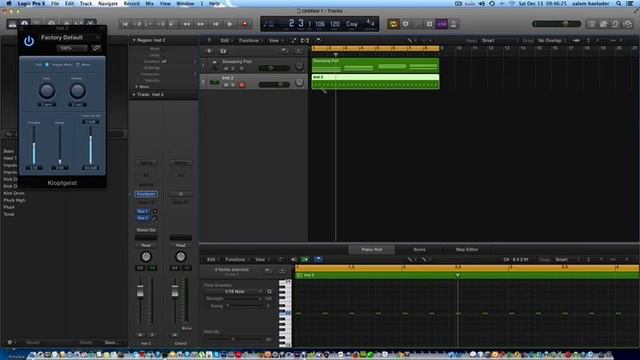Click the Klopfgeist Tune knob
This screenshot has width=640, height=360.
click(47, 91)
